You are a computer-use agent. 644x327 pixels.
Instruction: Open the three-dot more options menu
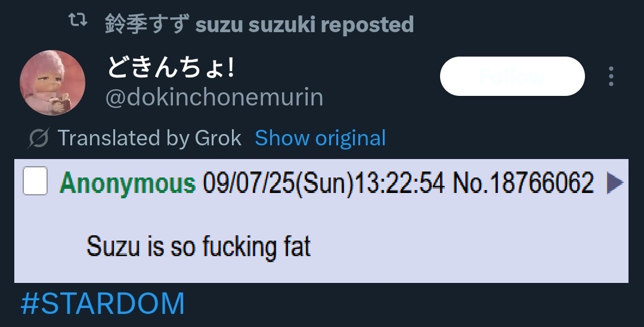(611, 76)
